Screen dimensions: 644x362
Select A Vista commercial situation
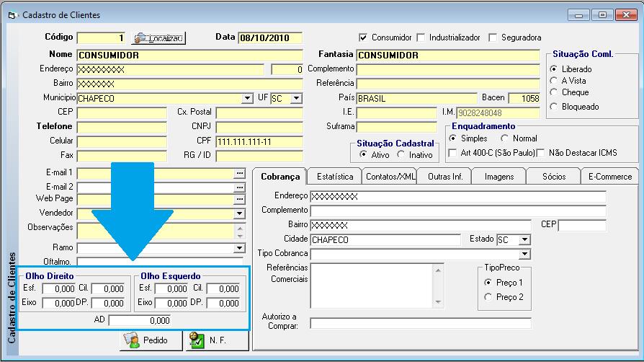[x=554, y=81]
